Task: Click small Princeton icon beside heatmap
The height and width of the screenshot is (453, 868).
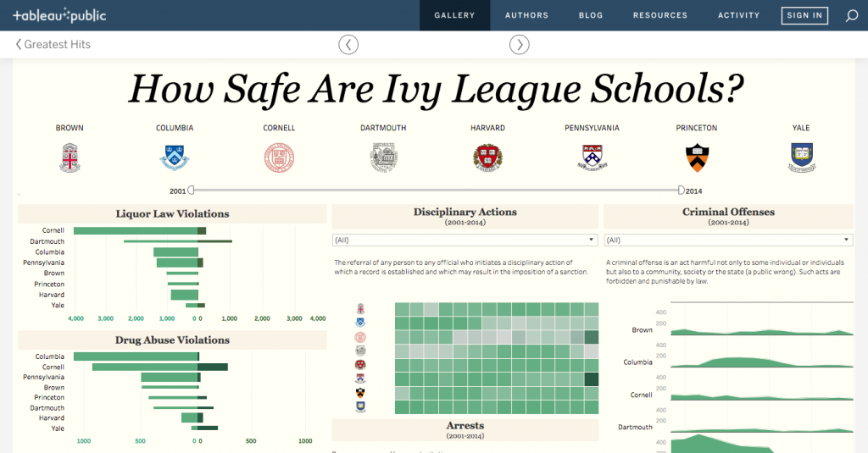Action: click(360, 393)
